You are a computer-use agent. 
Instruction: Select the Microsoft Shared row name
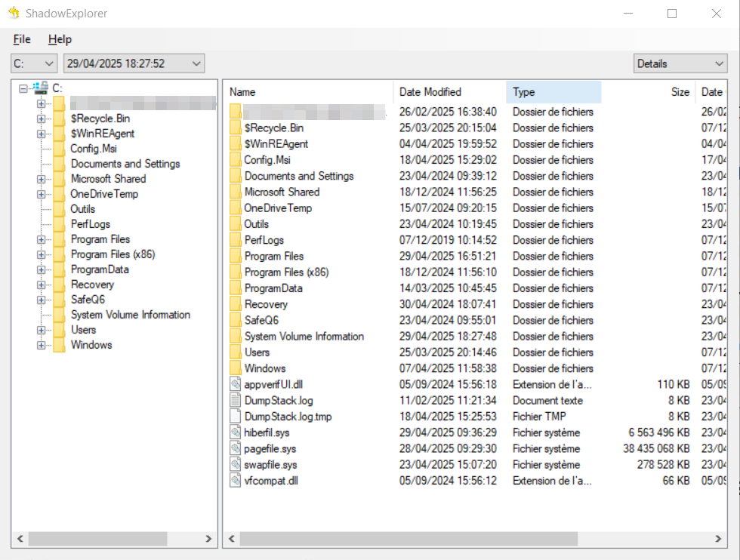(x=282, y=192)
